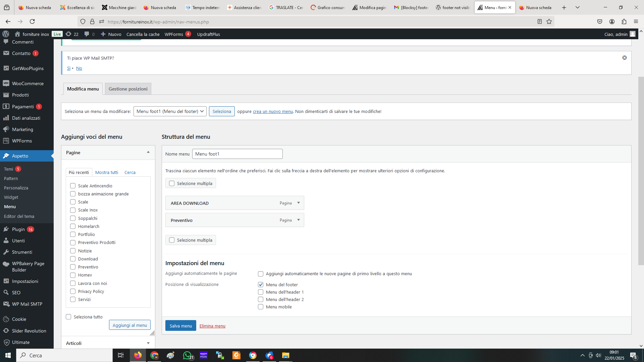Click crea un nuovo menu link
The height and width of the screenshot is (362, 644).
click(x=273, y=111)
